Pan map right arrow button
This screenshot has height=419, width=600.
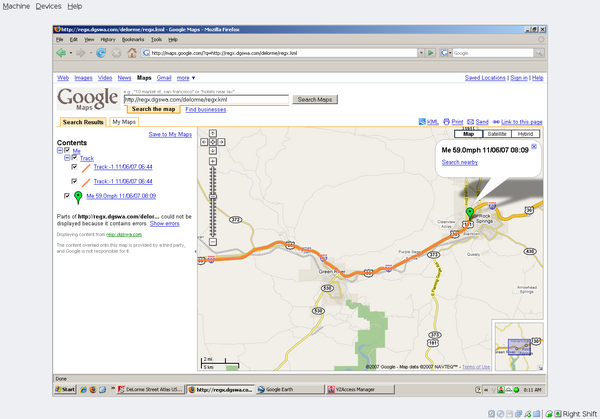coord(222,142)
